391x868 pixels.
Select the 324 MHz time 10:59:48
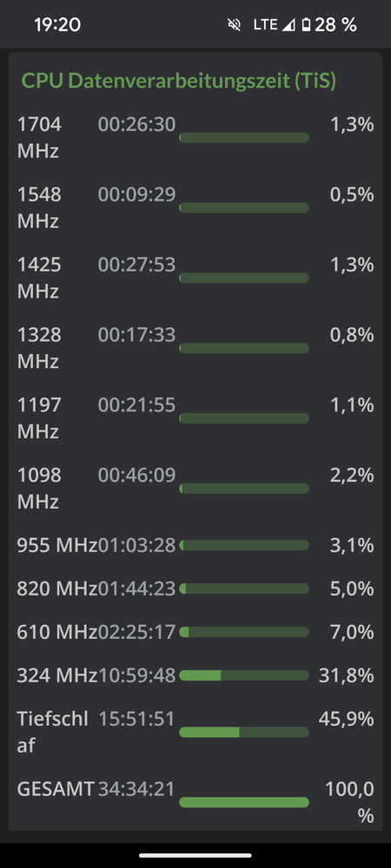click(x=136, y=675)
